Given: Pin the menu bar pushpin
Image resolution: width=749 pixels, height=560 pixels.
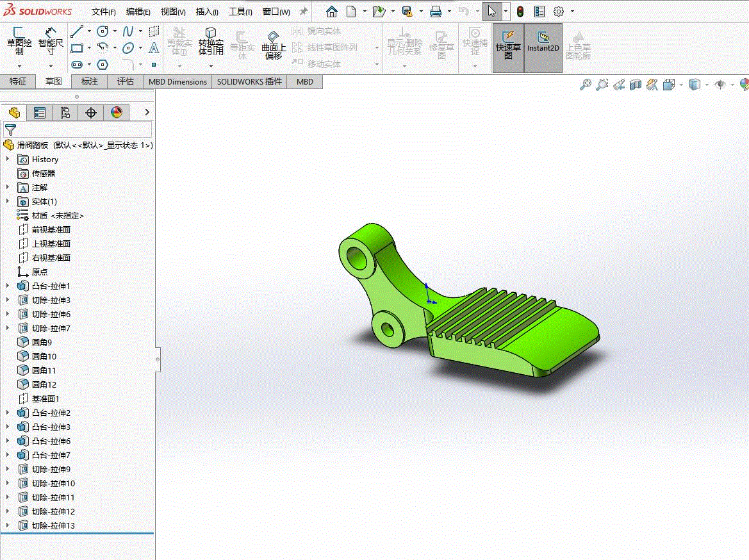Looking at the screenshot, I should (x=303, y=11).
